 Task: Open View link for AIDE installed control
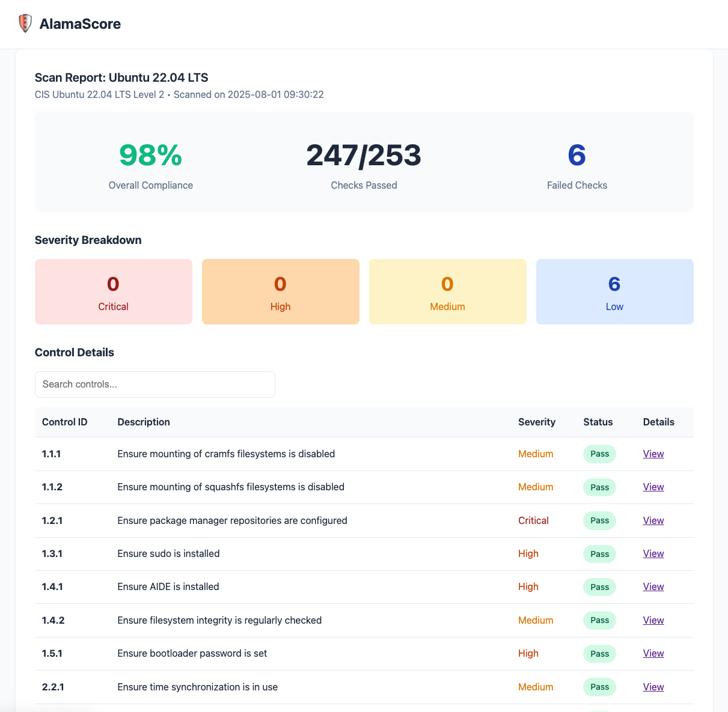point(653,586)
